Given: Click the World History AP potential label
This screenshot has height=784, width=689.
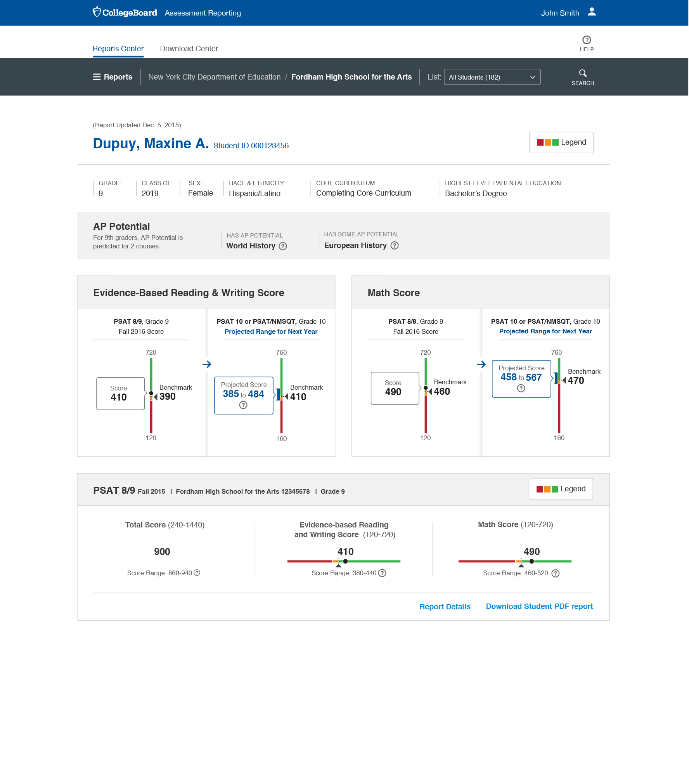Looking at the screenshot, I should 251,246.
